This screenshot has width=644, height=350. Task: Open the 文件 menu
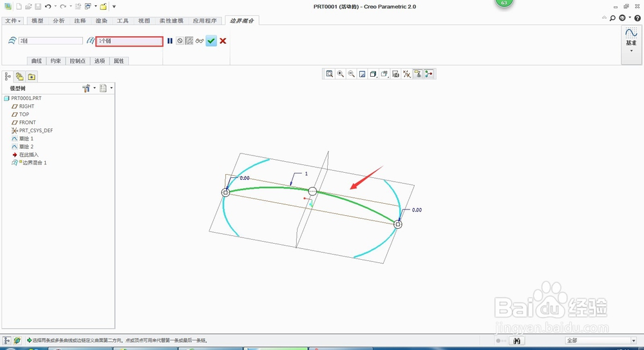pos(13,21)
